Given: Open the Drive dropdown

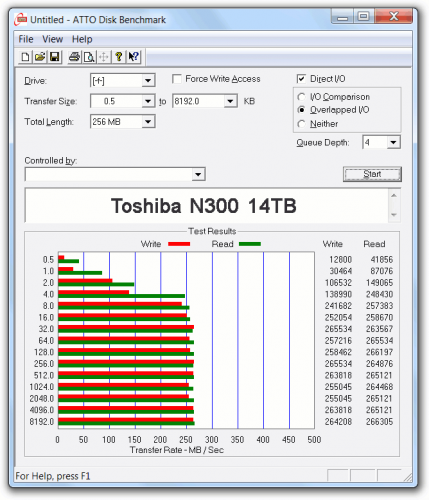Looking at the screenshot, I should coord(148,81).
